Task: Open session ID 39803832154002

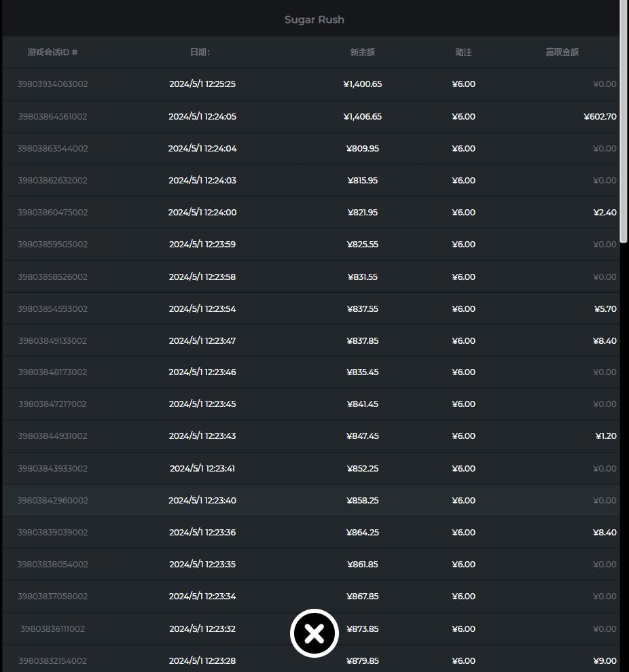Action: 53,661
